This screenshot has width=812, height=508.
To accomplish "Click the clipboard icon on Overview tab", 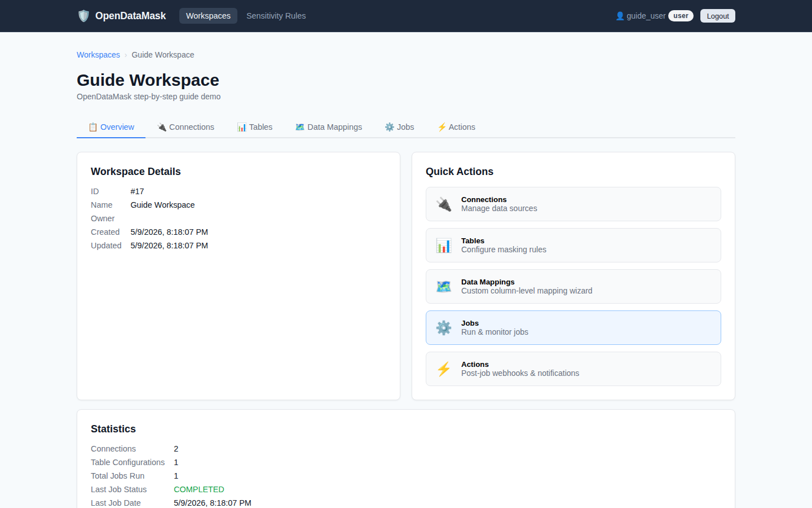I will pos(93,127).
